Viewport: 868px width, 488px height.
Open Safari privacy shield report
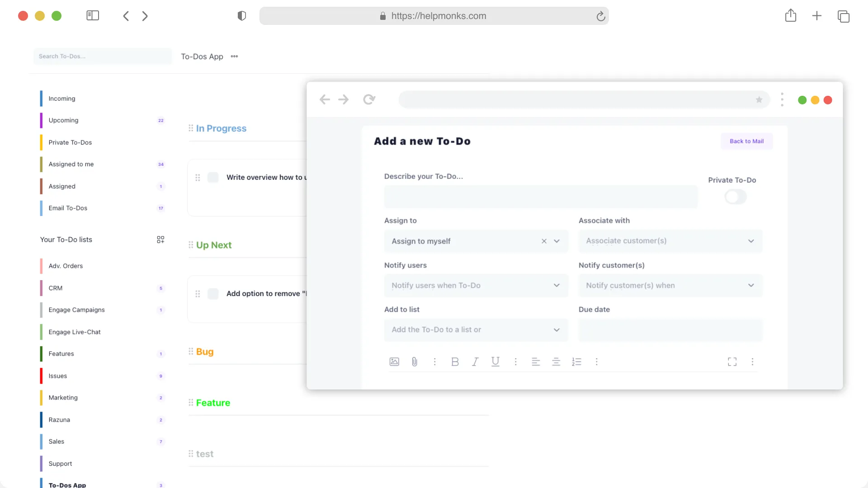click(242, 16)
